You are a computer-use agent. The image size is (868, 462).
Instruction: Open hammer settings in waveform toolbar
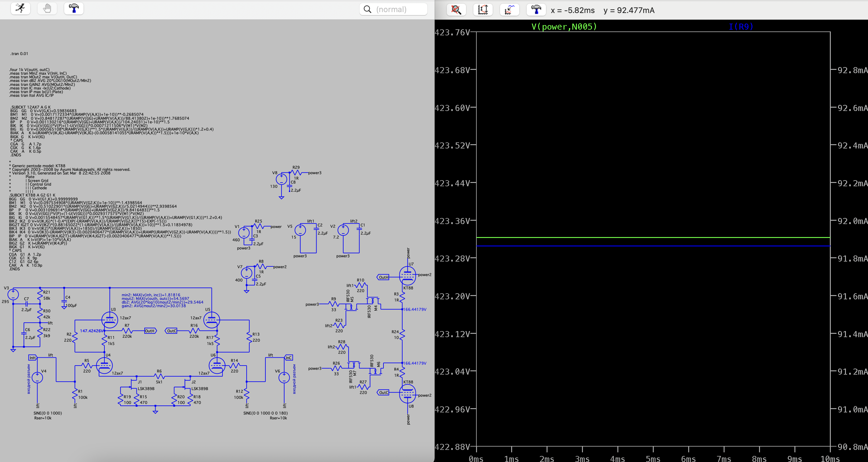536,9
